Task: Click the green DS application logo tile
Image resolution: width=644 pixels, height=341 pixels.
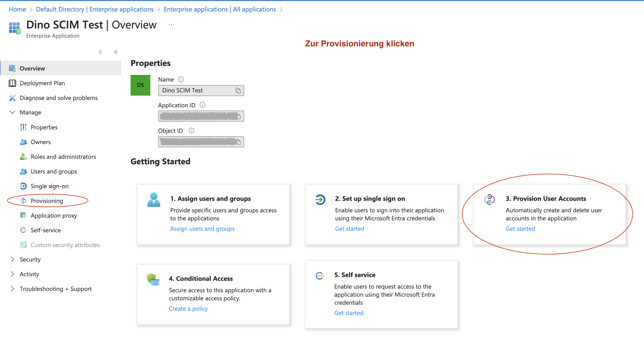Action: tap(140, 85)
